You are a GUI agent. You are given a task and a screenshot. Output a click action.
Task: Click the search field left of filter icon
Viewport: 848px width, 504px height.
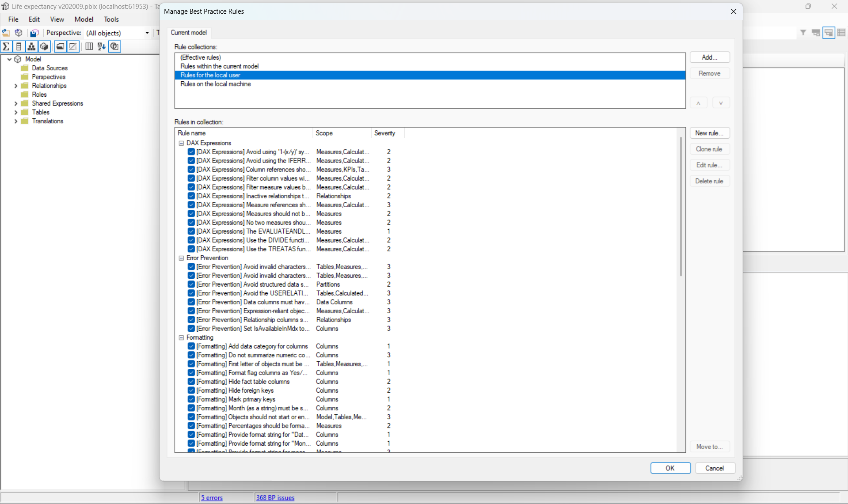[770, 33]
